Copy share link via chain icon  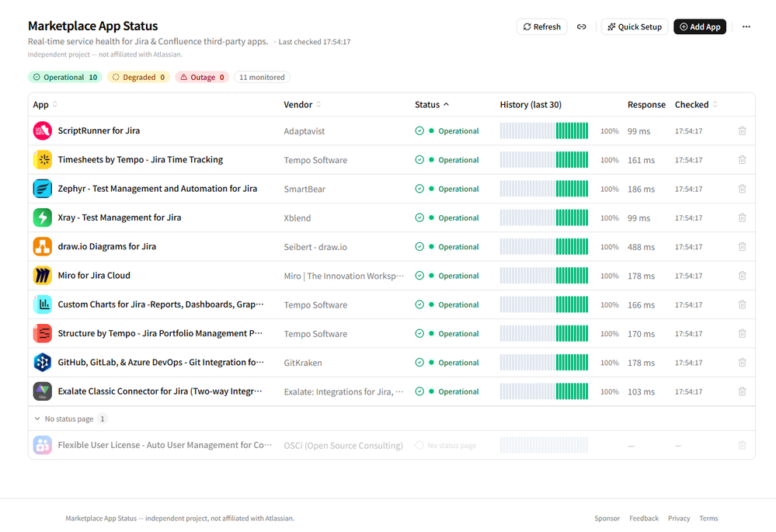pos(582,26)
